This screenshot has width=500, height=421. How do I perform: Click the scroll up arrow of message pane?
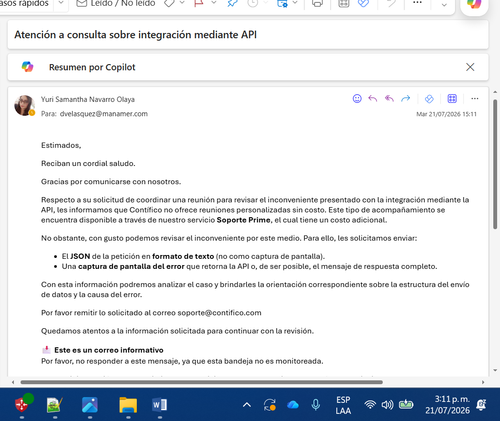(x=495, y=92)
